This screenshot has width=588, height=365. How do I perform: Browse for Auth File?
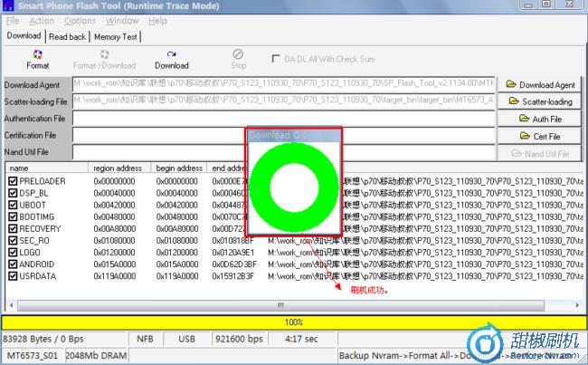pyautogui.click(x=541, y=119)
